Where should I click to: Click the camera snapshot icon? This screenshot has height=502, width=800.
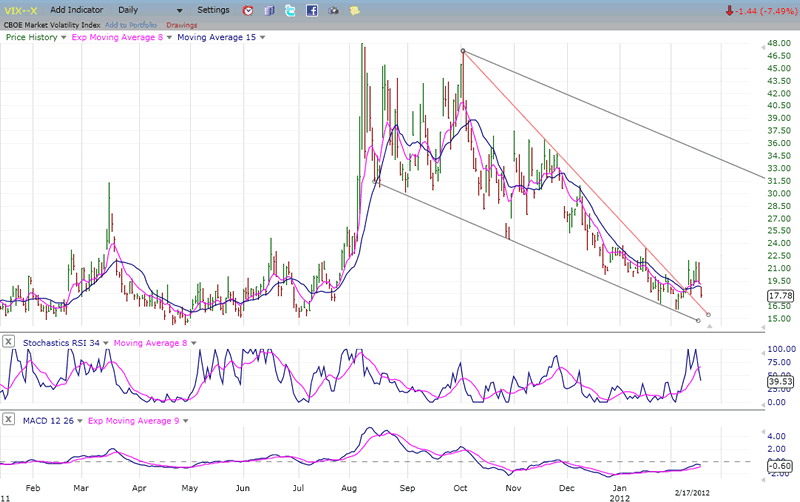click(334, 10)
